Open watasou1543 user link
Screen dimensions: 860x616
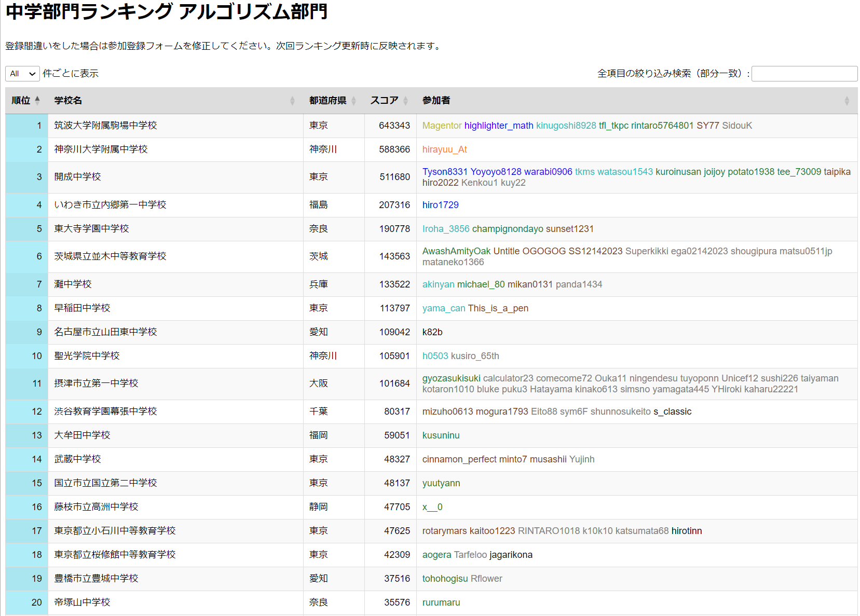pos(625,172)
